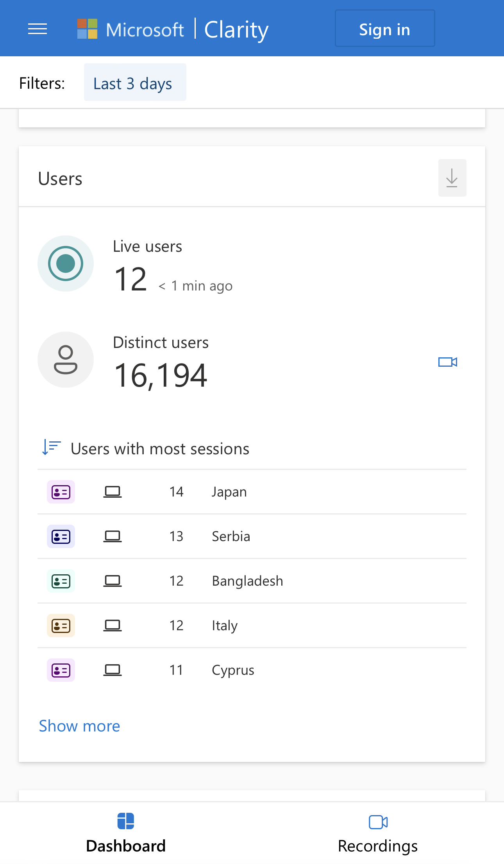Open the hamburger navigation menu
504x864 pixels.
[38, 29]
